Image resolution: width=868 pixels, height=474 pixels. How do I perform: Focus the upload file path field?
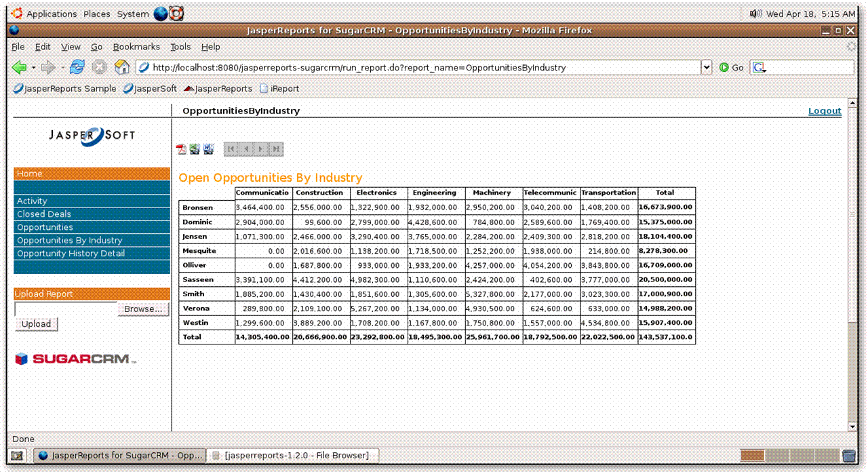(66, 309)
